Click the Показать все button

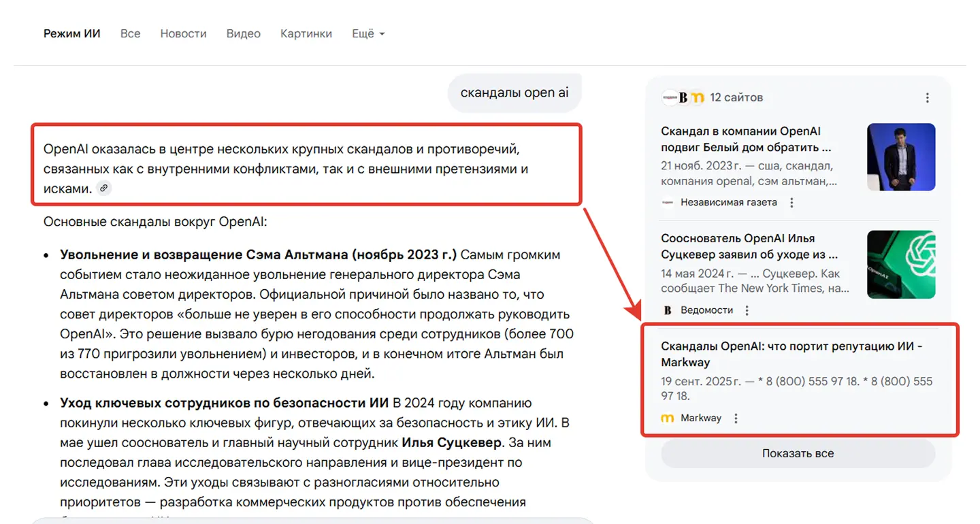798,453
